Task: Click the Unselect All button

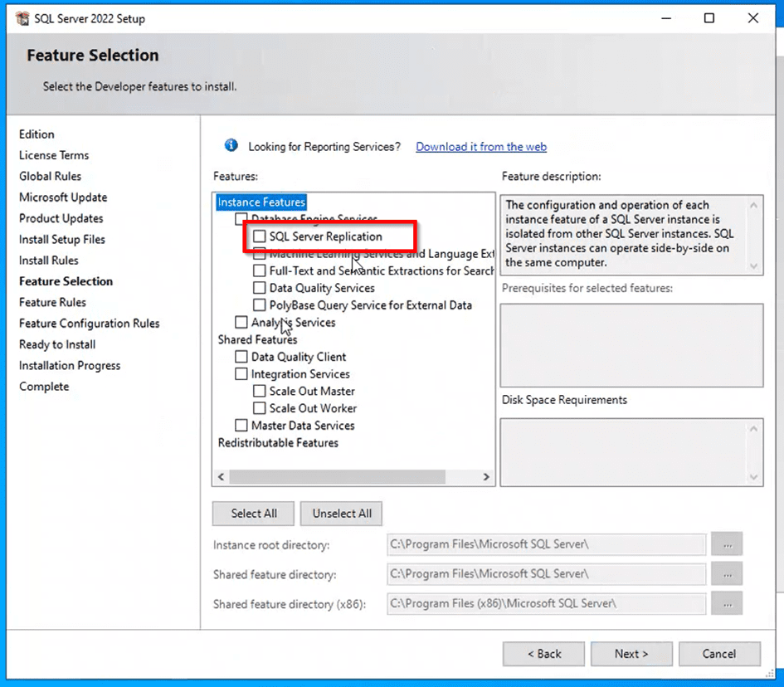Action: click(342, 514)
